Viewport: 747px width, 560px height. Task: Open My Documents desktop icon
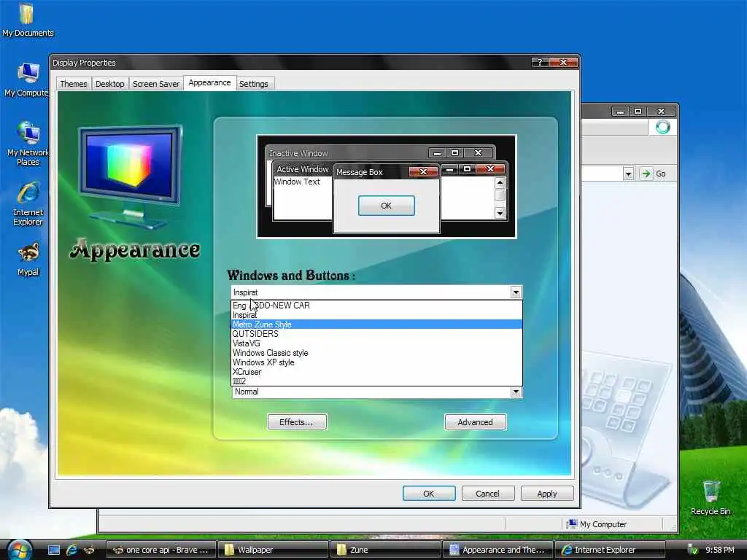pyautogui.click(x=27, y=19)
